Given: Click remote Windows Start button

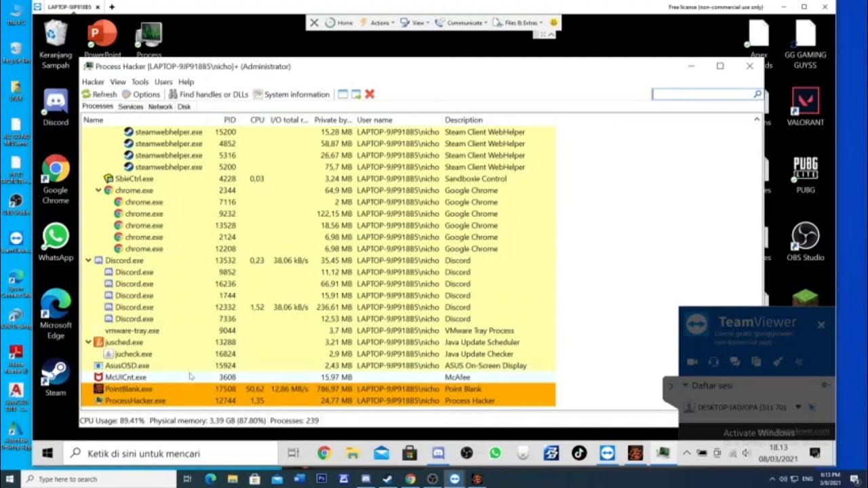Looking at the screenshot, I should point(47,453).
